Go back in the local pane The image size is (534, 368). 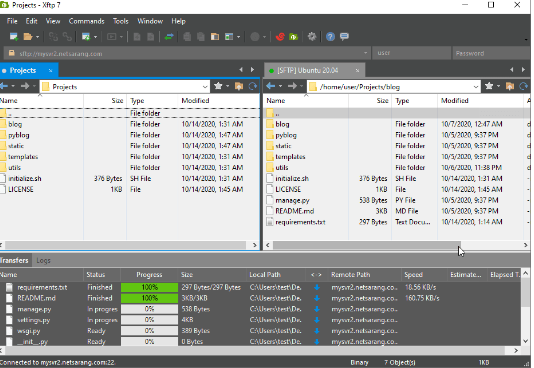coord(4,86)
